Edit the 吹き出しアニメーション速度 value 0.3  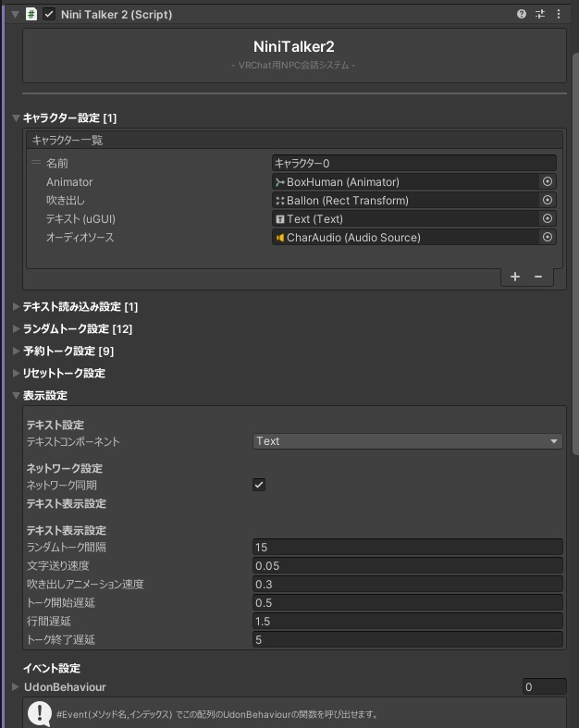point(407,584)
